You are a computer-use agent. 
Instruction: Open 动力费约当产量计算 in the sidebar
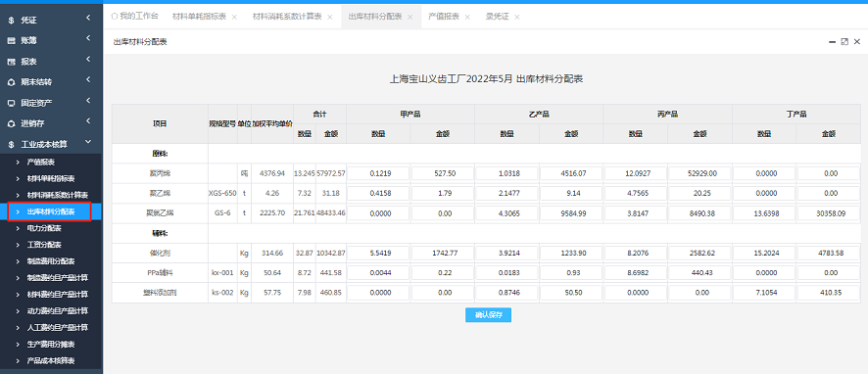[x=58, y=311]
